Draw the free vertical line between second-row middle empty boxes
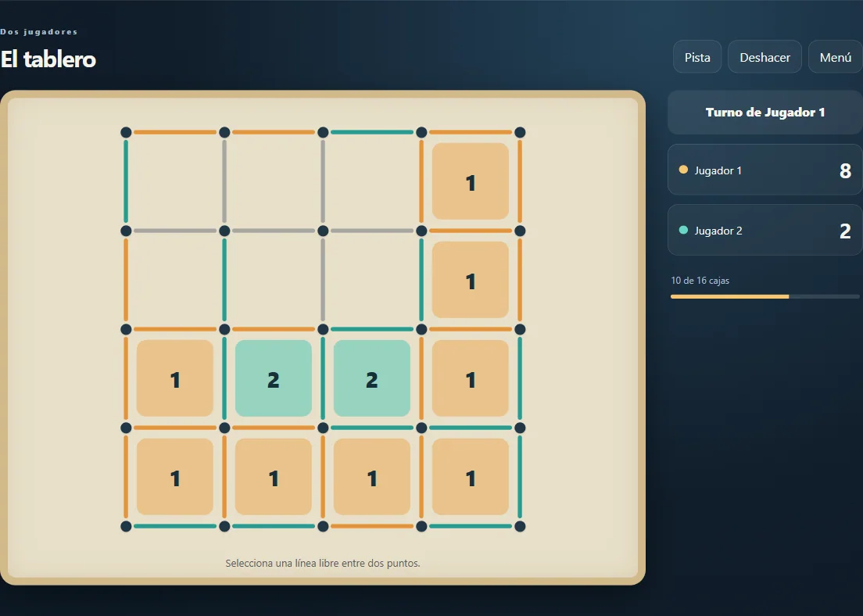The height and width of the screenshot is (616, 863). click(x=323, y=280)
